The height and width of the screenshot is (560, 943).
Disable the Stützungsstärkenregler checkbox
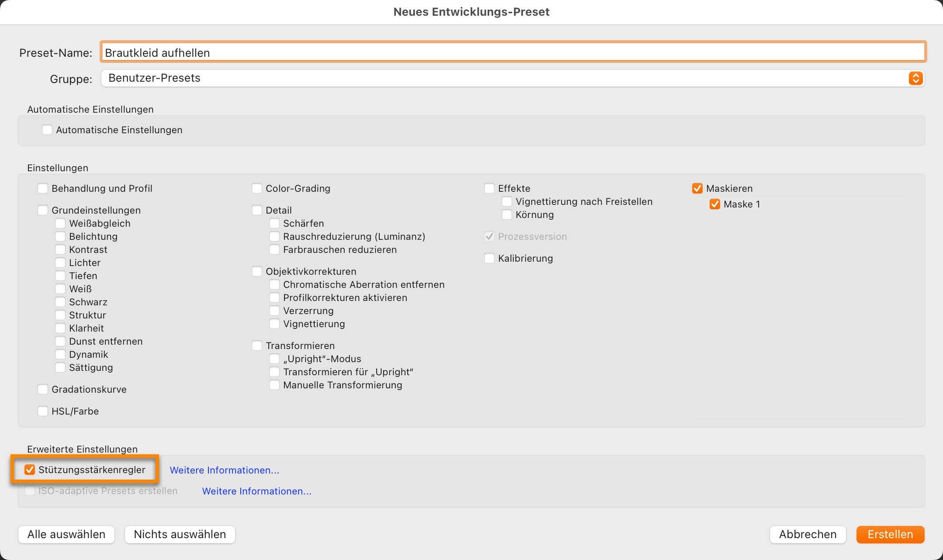(30, 470)
